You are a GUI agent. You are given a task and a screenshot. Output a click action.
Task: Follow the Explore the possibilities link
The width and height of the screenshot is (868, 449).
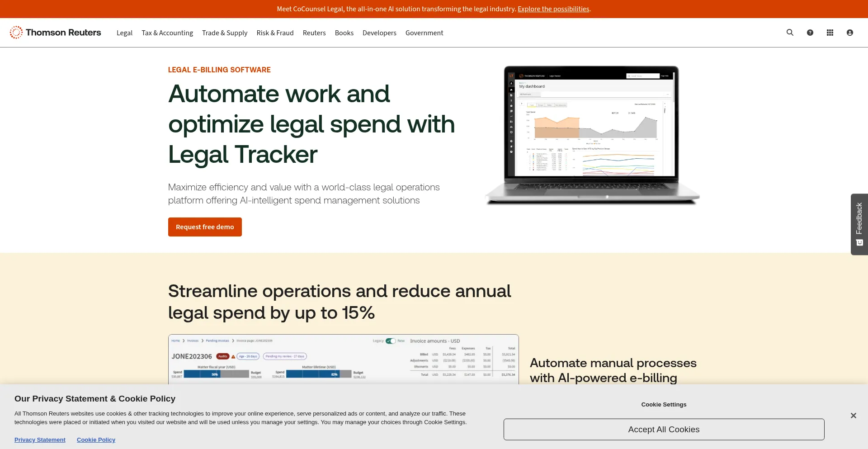553,9
